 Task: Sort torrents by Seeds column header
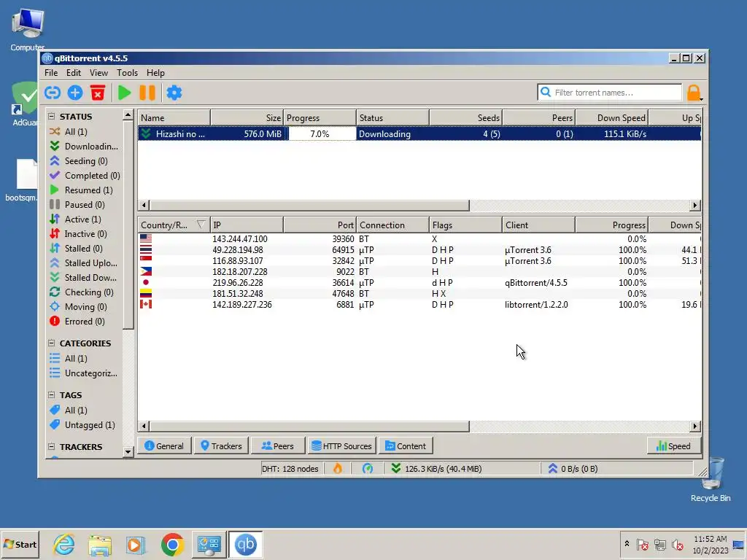point(466,117)
